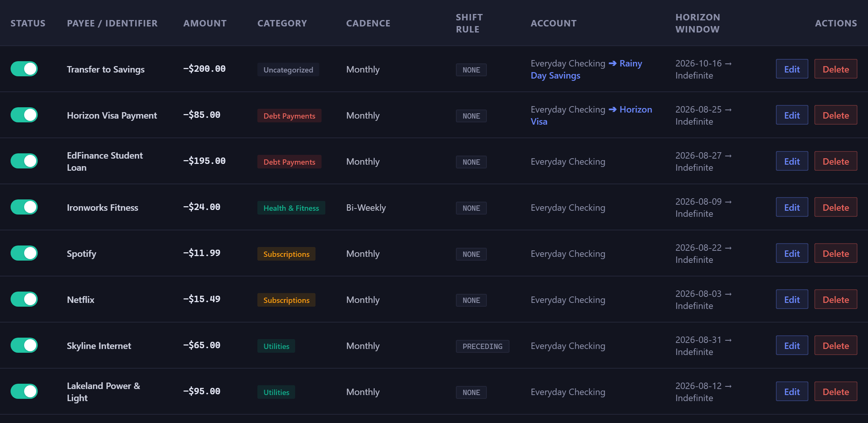Click the Ironworks Fitness payee name
Viewport: 868px width, 423px height.
point(102,207)
